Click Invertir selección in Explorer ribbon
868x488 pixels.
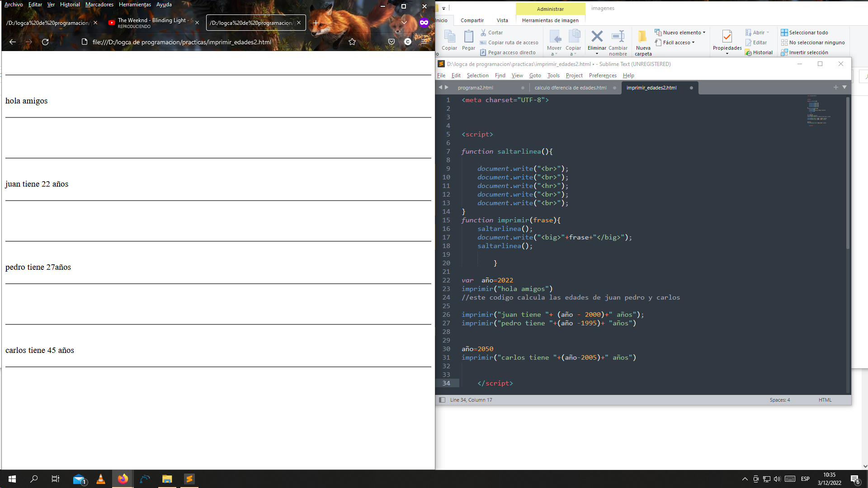[x=804, y=52]
